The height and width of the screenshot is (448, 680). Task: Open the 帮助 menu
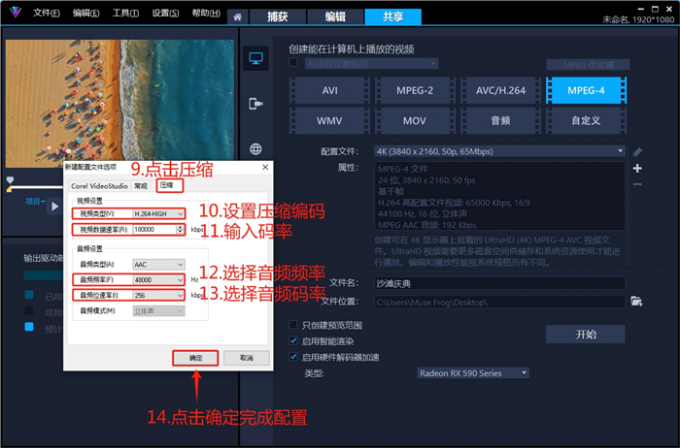click(206, 13)
